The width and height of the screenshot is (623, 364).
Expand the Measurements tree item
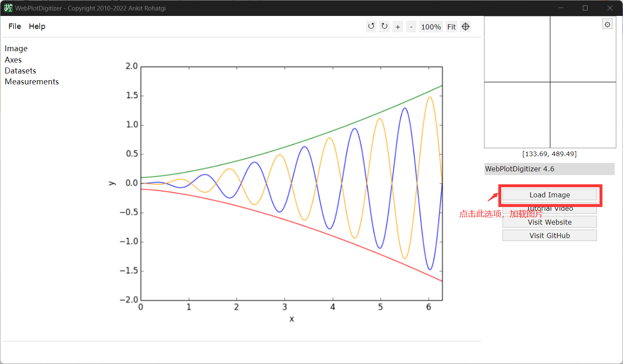[32, 81]
